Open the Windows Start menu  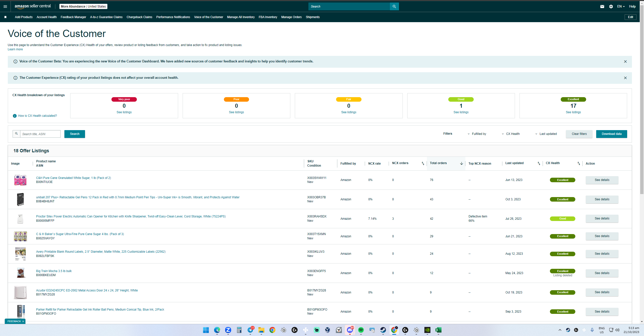click(206, 330)
